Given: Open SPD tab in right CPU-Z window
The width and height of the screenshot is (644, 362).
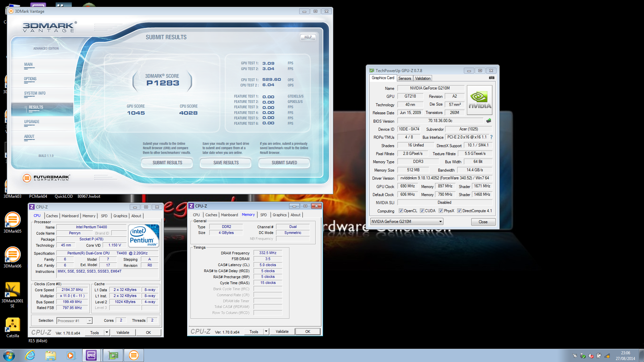Looking at the screenshot, I should [264, 215].
